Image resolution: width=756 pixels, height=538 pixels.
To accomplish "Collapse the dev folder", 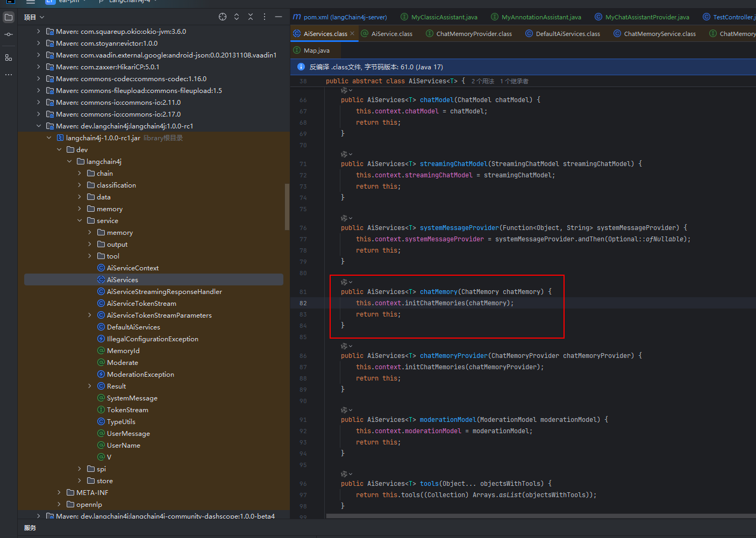I will tap(59, 150).
